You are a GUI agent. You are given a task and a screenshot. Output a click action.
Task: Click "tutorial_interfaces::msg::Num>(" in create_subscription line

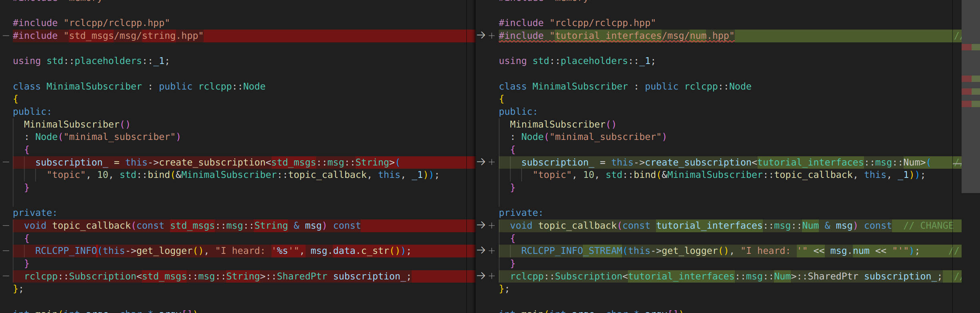[844, 162]
